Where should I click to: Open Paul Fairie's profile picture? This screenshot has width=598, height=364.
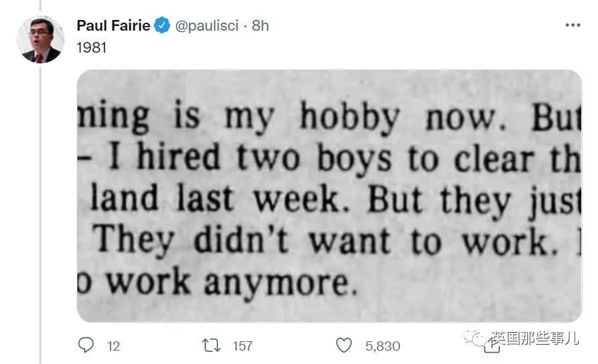tap(40, 40)
